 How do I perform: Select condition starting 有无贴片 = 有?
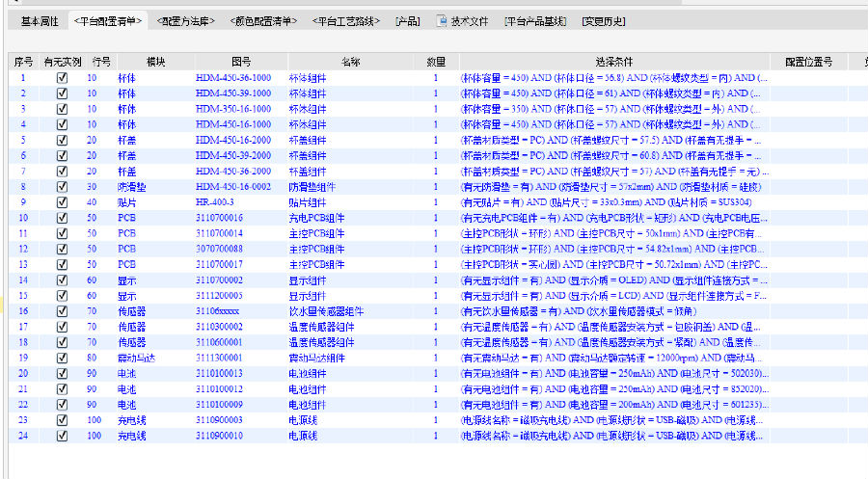[606, 202]
